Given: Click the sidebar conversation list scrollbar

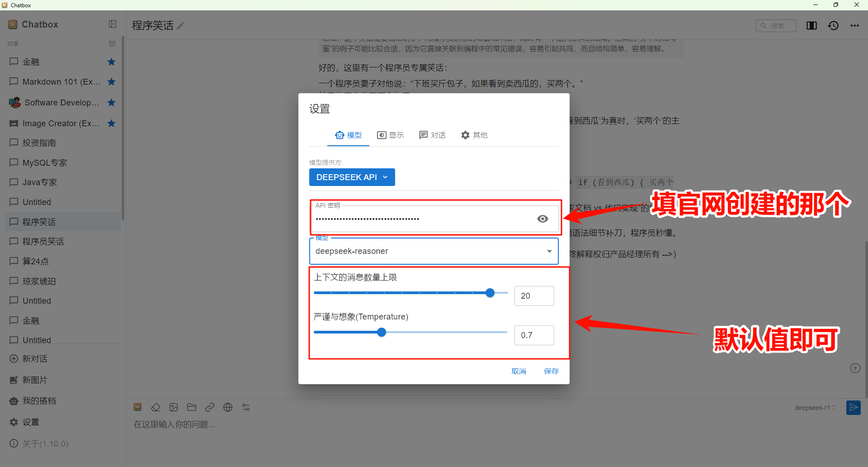Looking at the screenshot, I should [x=123, y=128].
